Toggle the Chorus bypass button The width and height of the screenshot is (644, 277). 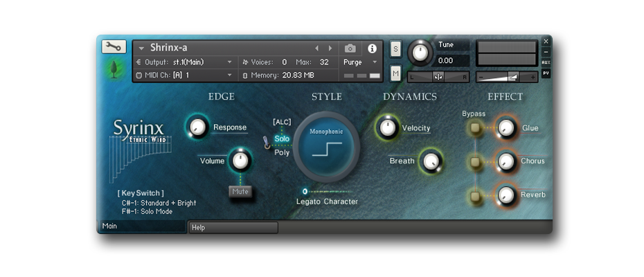click(x=476, y=162)
